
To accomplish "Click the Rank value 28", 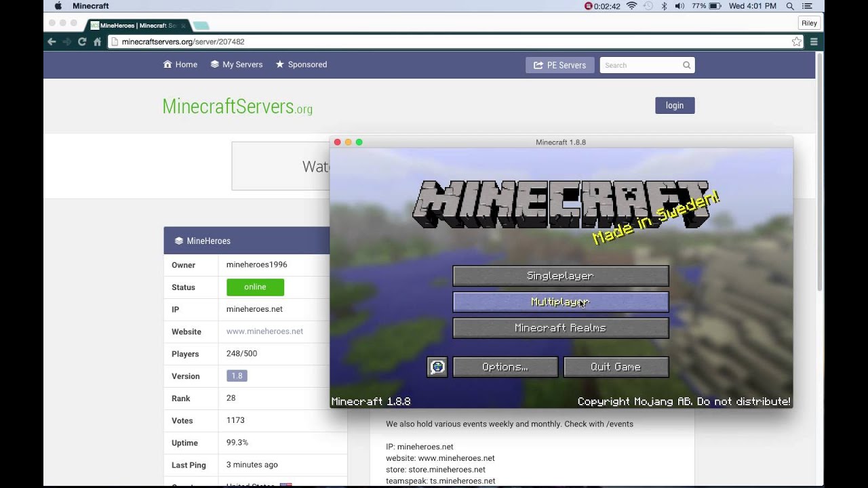I will [231, 398].
